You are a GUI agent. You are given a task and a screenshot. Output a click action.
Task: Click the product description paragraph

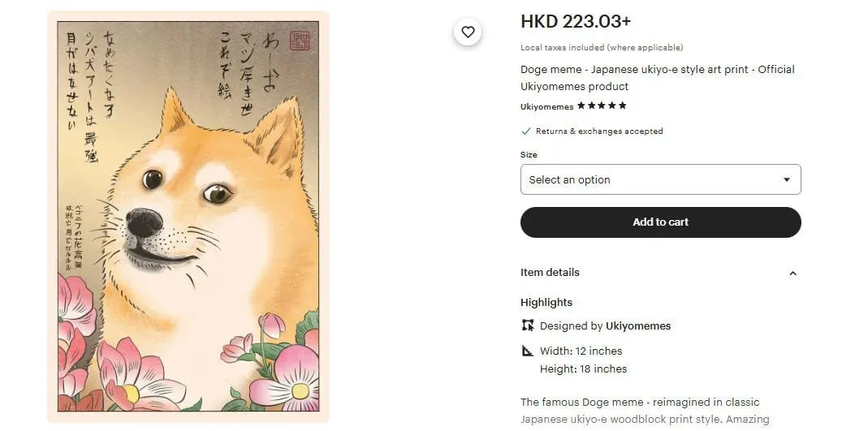pyautogui.click(x=645, y=411)
